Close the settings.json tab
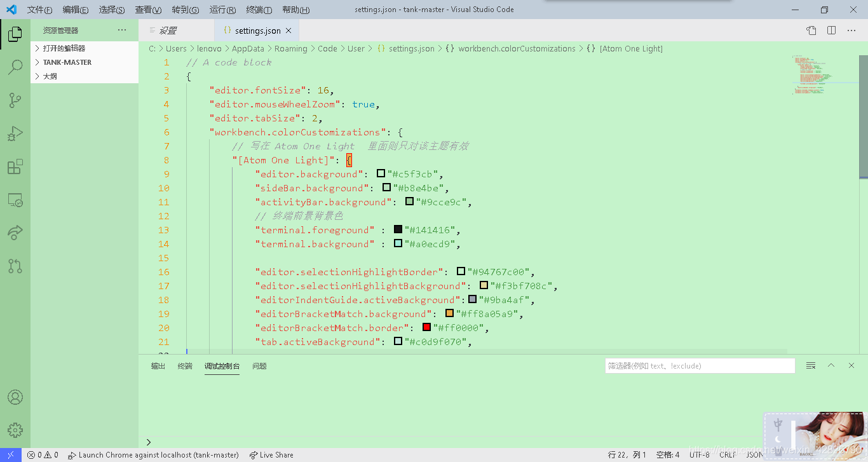 coord(288,31)
